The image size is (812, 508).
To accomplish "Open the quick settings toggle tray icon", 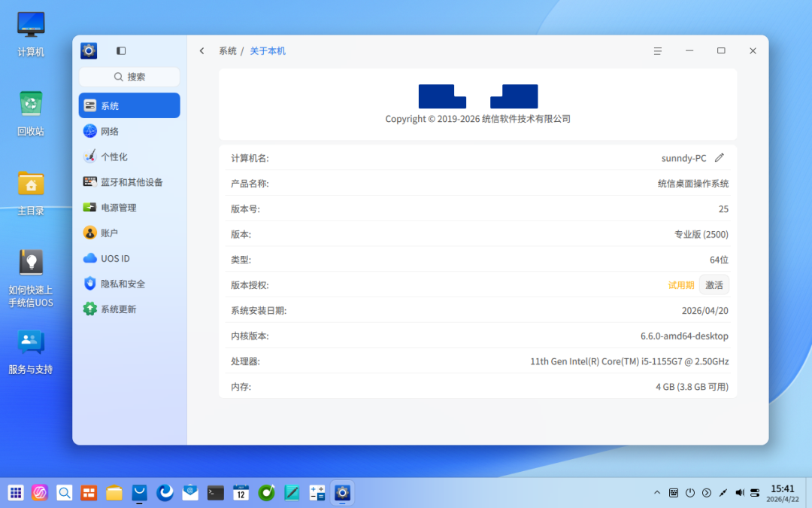I will pyautogui.click(x=755, y=492).
